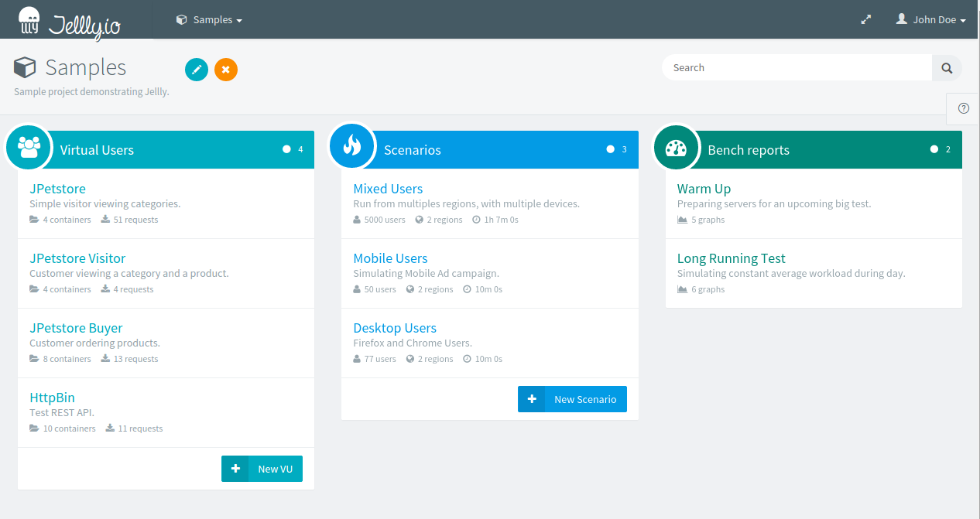Open the Samples project dropdown

click(x=209, y=20)
